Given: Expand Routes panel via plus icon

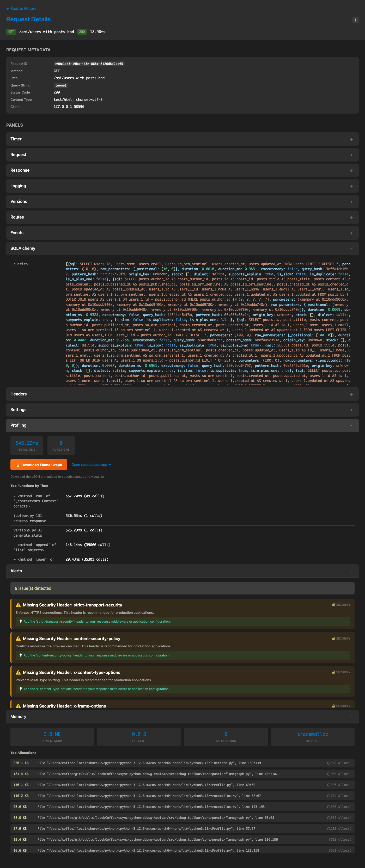Looking at the screenshot, I should (351, 218).
